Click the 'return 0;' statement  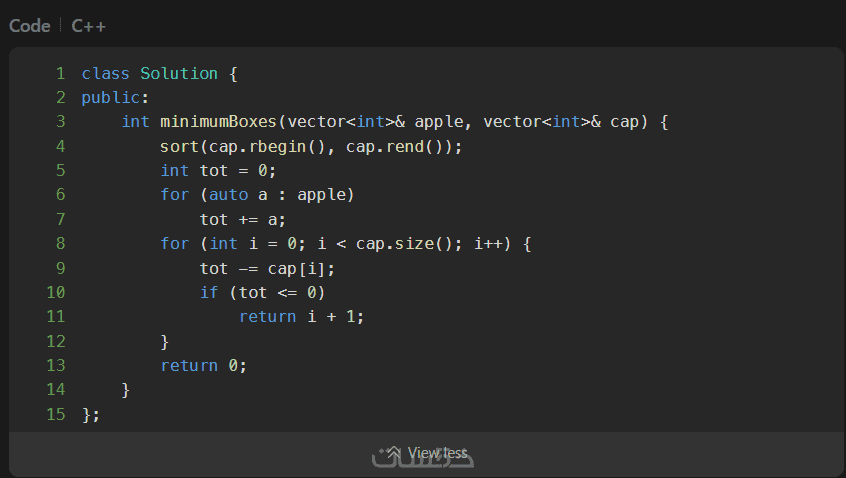203,365
